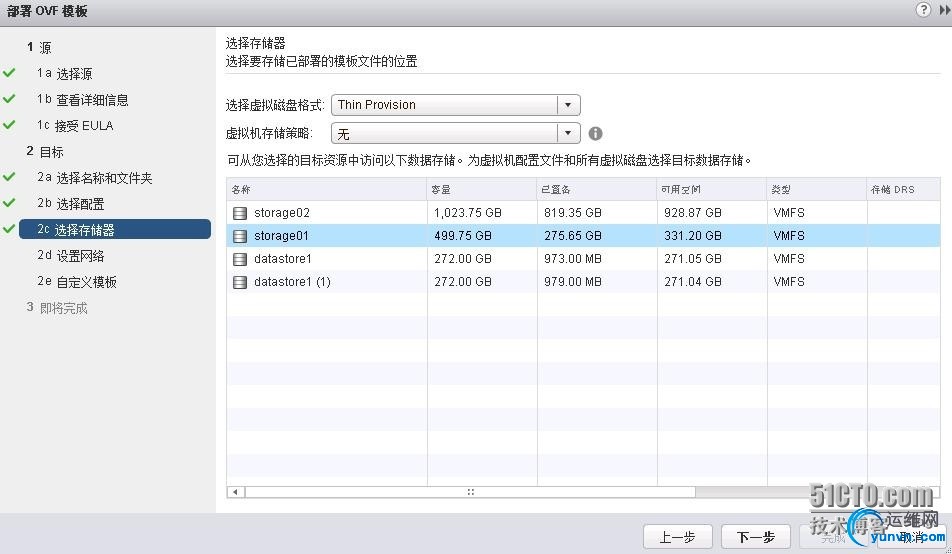This screenshot has width=952, height=554.
Task: Click the 下一步 next button
Action: 756,537
